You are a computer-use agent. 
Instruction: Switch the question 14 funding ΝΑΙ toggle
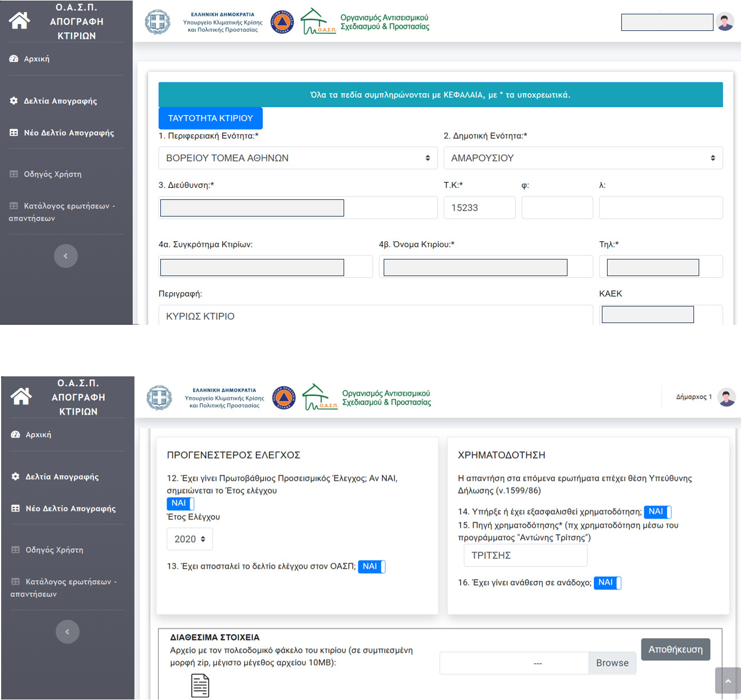point(657,512)
